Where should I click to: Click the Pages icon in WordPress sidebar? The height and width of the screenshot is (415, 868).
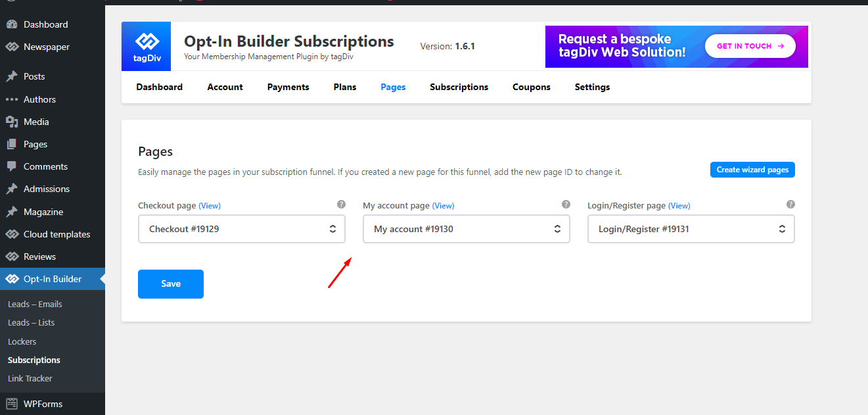pyautogui.click(x=12, y=144)
